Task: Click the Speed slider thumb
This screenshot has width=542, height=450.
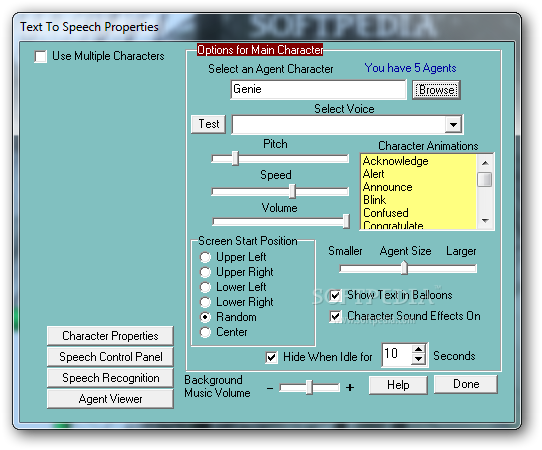Action: coord(292,191)
